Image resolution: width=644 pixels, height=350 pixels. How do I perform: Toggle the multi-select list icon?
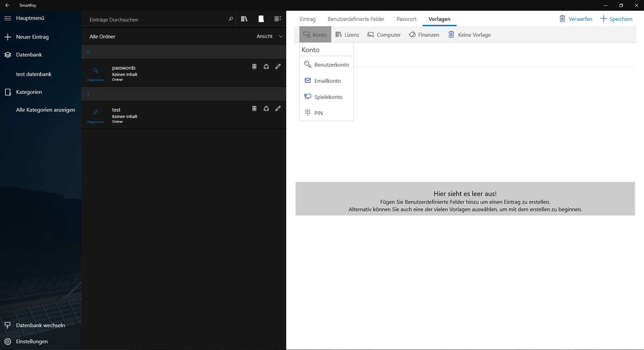click(x=278, y=19)
